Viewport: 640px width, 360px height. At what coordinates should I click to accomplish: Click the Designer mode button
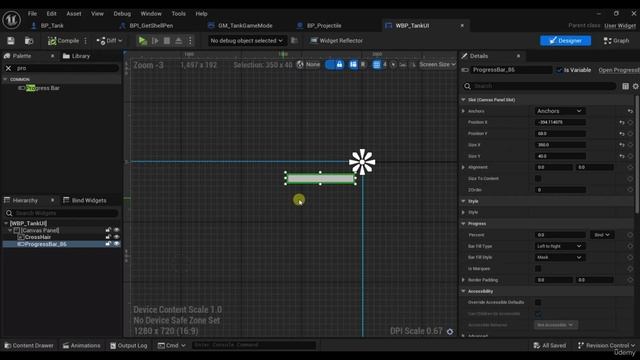pyautogui.click(x=565, y=41)
